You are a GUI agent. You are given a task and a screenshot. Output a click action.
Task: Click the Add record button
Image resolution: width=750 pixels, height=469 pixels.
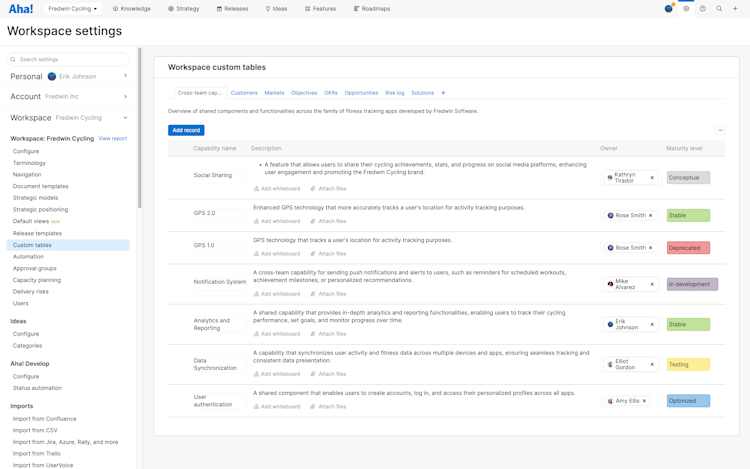point(186,130)
